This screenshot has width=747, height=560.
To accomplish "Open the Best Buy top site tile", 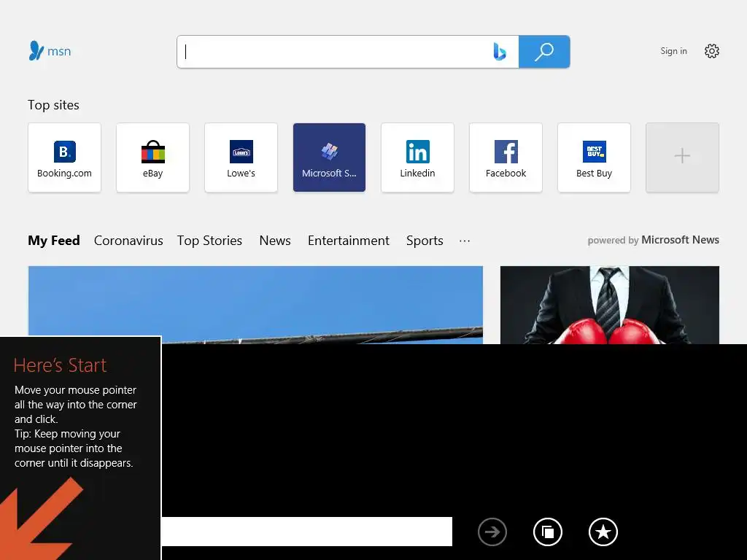I will tap(594, 157).
